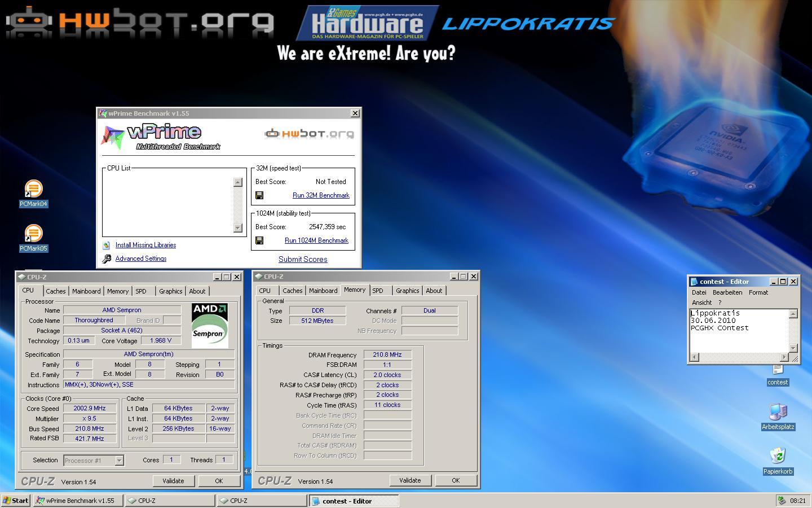Open Graphics tab in left CPU-Z window
This screenshot has height=508, width=812.
pos(170,291)
